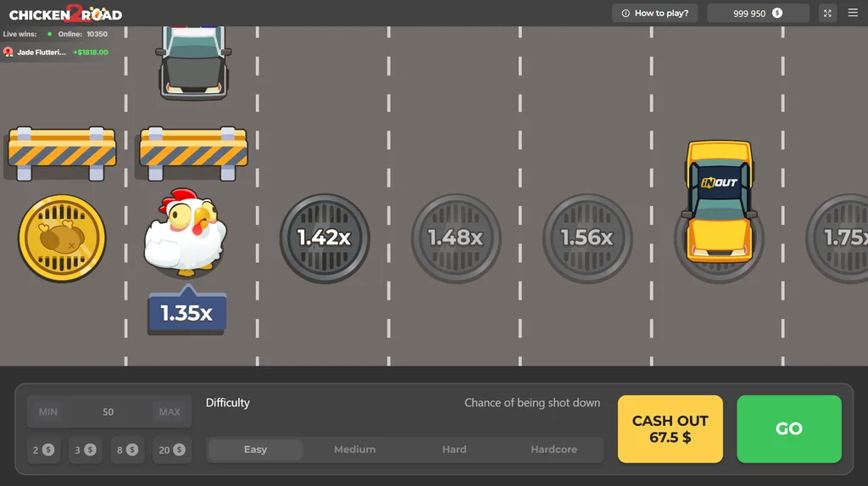The height and width of the screenshot is (486, 868).
Task: Select Hardcore difficulty
Action: pyautogui.click(x=554, y=450)
